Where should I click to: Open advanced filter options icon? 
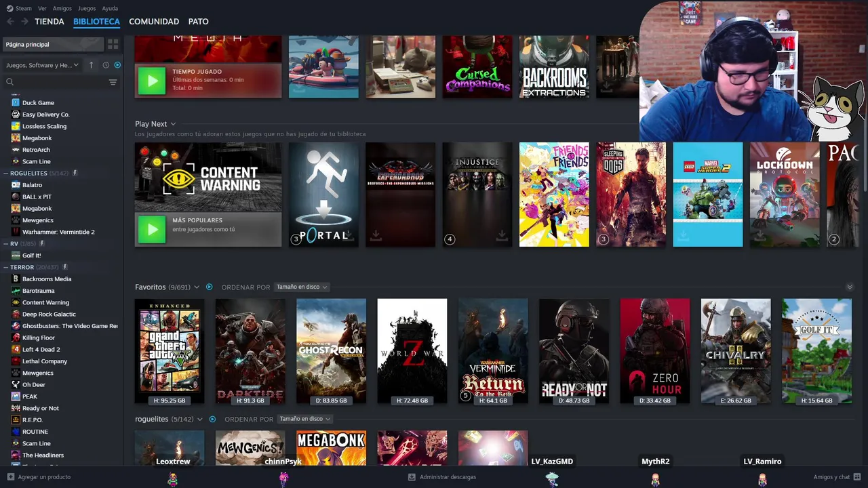tap(113, 82)
